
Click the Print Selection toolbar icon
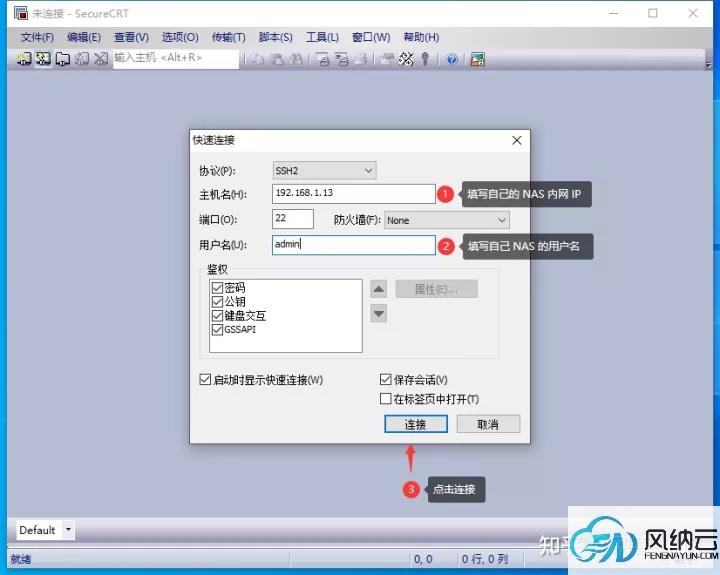(342, 59)
